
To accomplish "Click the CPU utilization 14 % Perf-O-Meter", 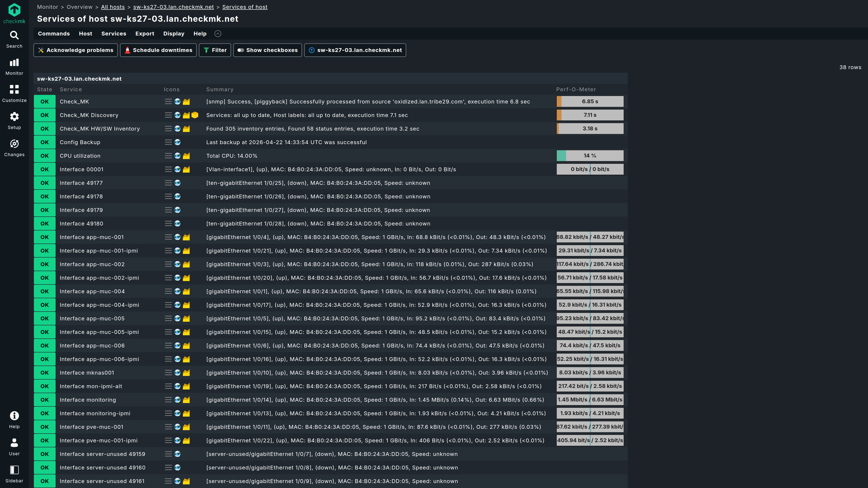I will click(x=590, y=156).
